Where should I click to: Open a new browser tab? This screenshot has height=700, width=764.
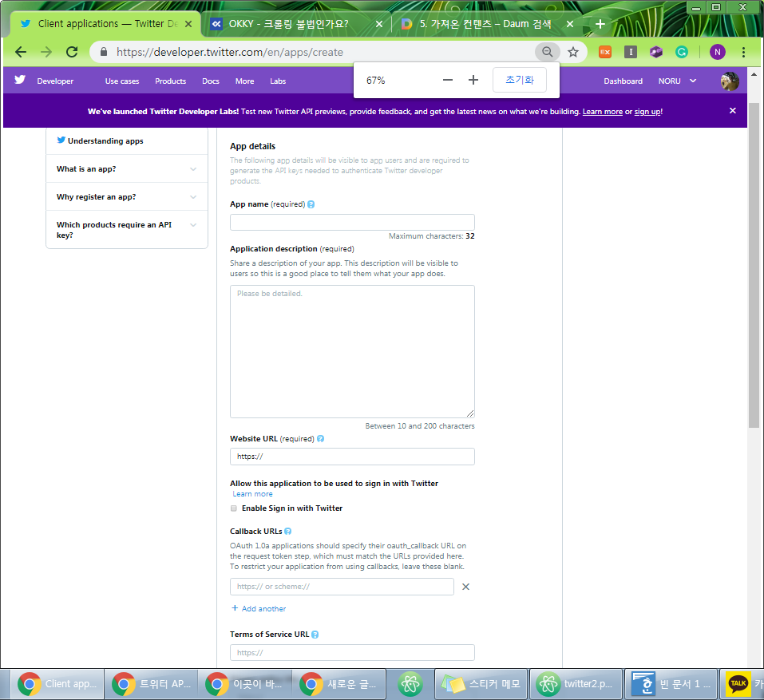pyautogui.click(x=600, y=24)
